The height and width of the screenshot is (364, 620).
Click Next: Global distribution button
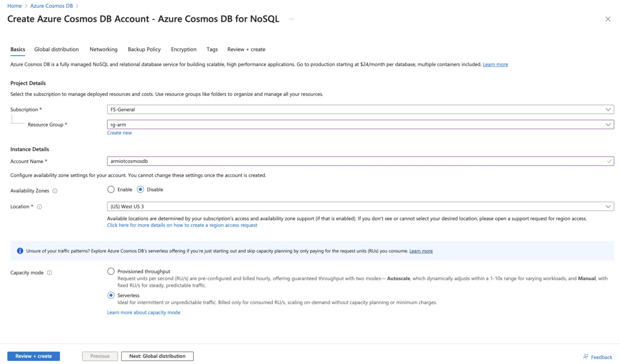pyautogui.click(x=157, y=356)
